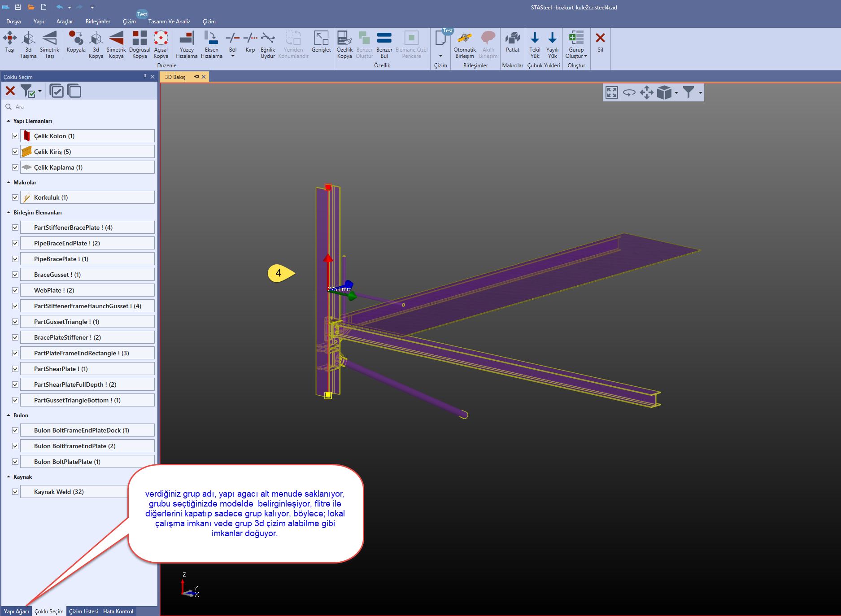Click the Benzer Bul icon

[384, 44]
